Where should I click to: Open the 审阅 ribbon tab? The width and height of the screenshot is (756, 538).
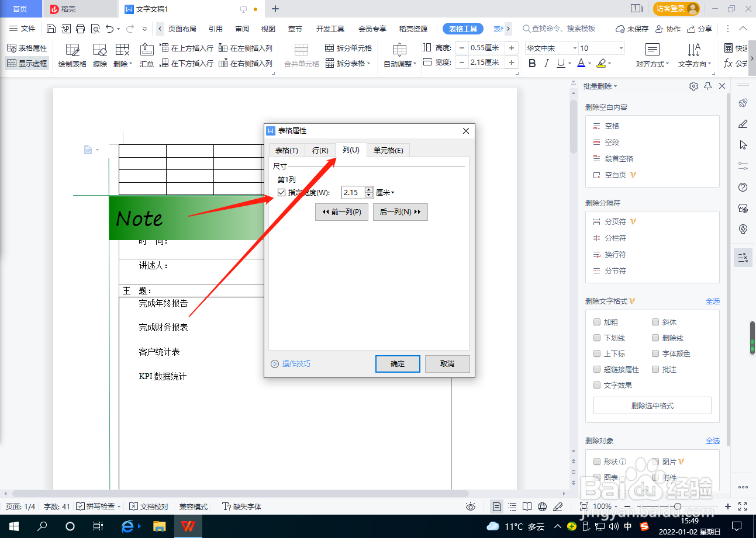click(241, 28)
